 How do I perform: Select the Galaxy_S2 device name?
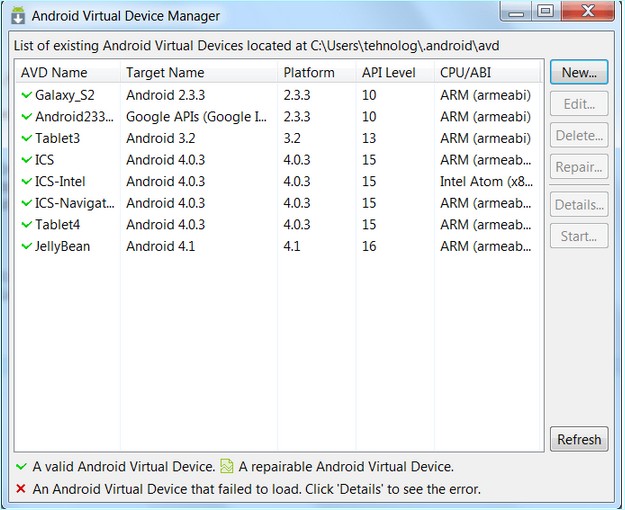[x=65, y=95]
